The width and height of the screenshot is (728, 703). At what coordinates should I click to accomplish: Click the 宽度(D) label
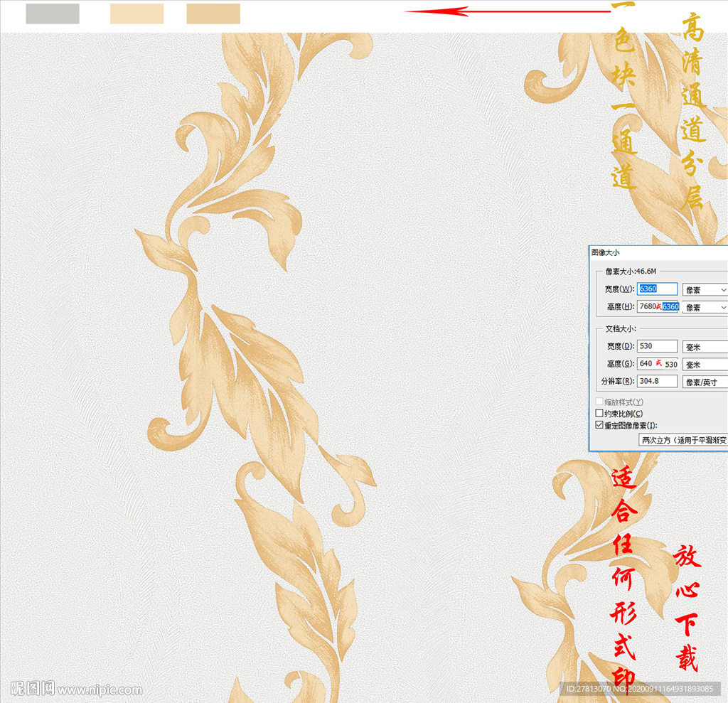tap(621, 346)
